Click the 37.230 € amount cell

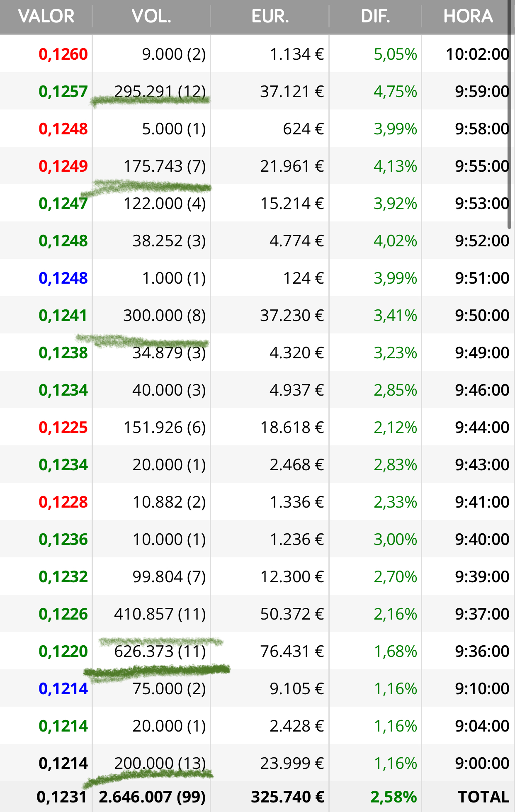pyautogui.click(x=292, y=316)
